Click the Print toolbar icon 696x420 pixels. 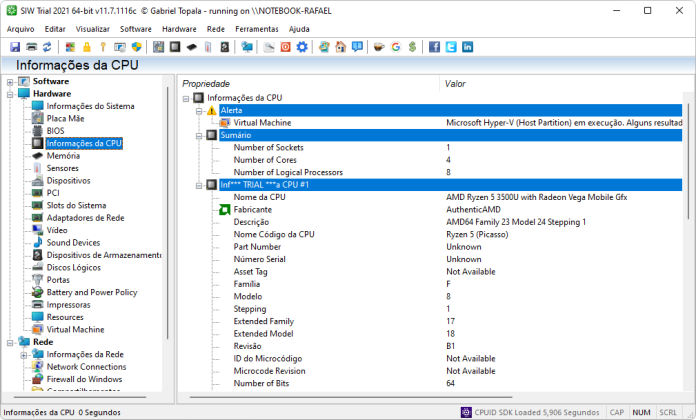(x=32, y=47)
